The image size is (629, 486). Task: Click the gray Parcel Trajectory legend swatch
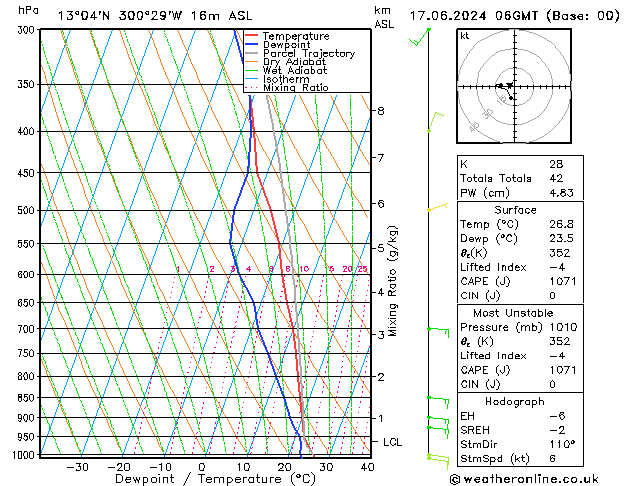(252, 53)
